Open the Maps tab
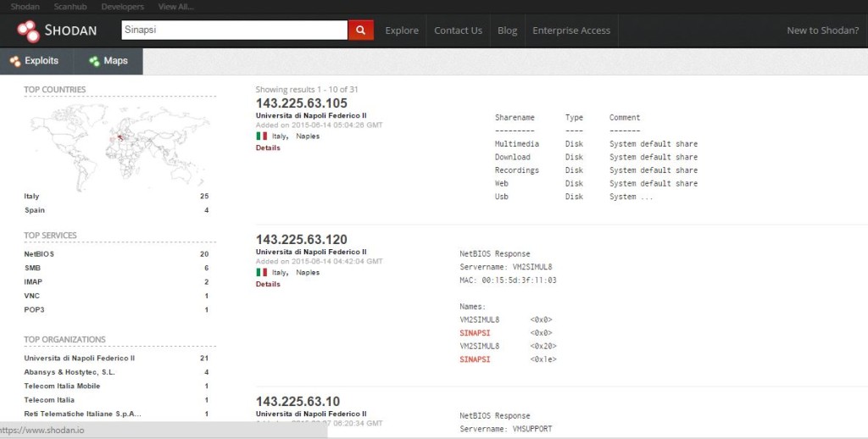 (x=108, y=61)
